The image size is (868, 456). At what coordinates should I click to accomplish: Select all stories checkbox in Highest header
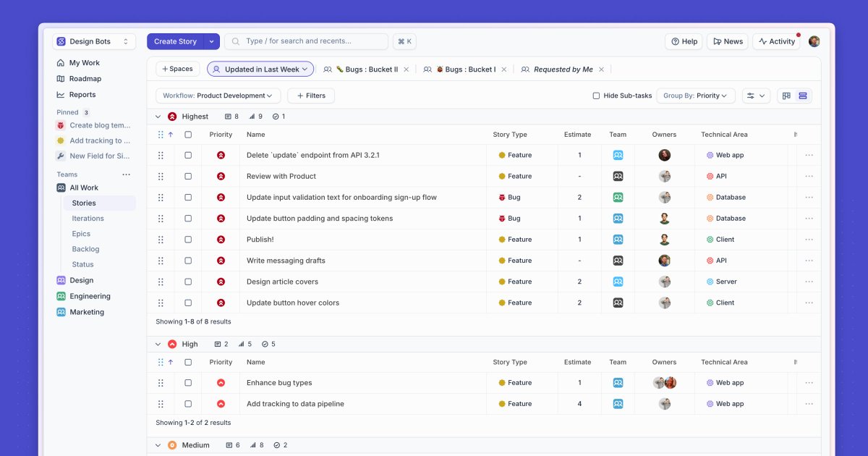188,135
